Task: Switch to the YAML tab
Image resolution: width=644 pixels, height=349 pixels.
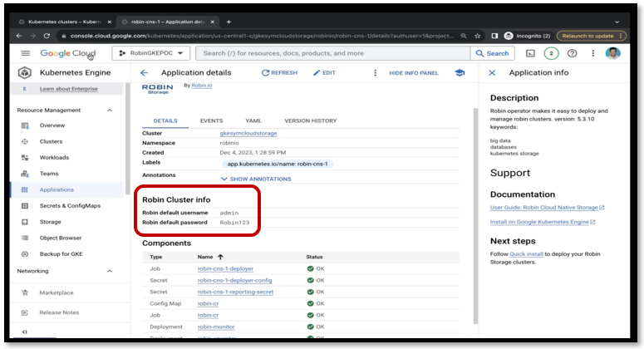Action: pos(253,120)
